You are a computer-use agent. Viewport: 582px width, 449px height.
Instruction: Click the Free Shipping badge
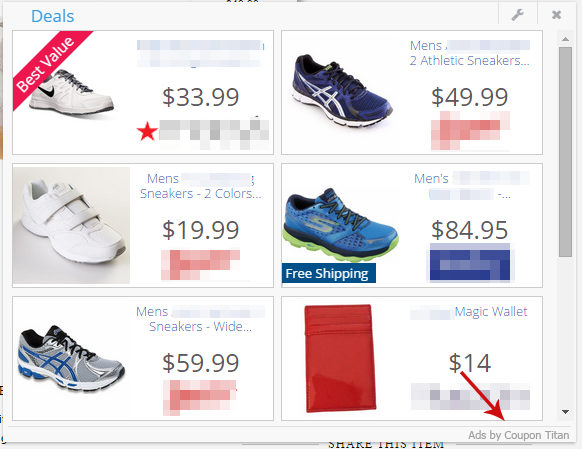(328, 273)
